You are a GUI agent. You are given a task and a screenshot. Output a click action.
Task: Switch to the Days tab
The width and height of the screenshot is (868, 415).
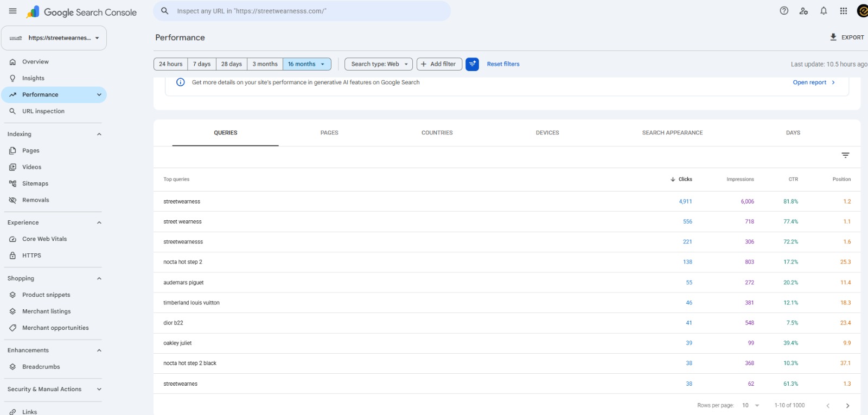pyautogui.click(x=793, y=133)
